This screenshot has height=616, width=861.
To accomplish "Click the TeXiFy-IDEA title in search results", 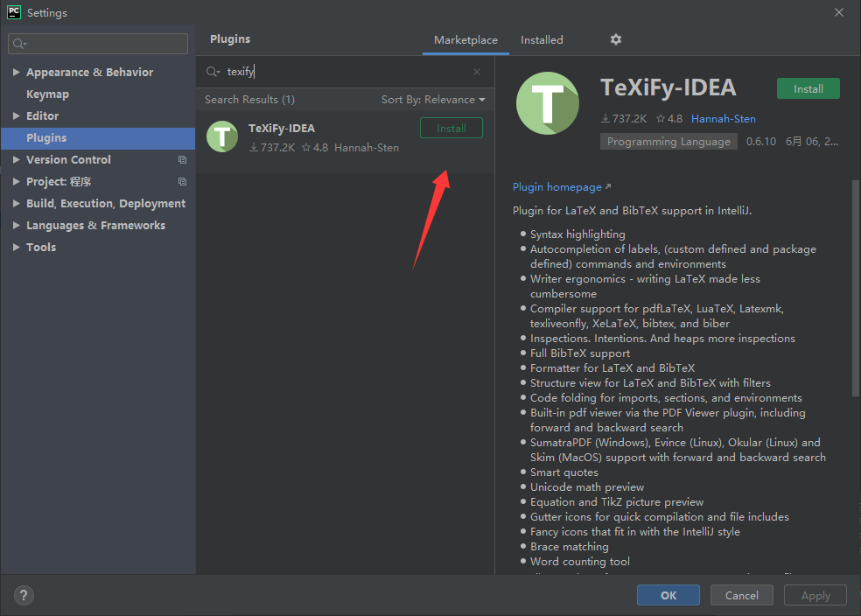I will pyautogui.click(x=282, y=128).
